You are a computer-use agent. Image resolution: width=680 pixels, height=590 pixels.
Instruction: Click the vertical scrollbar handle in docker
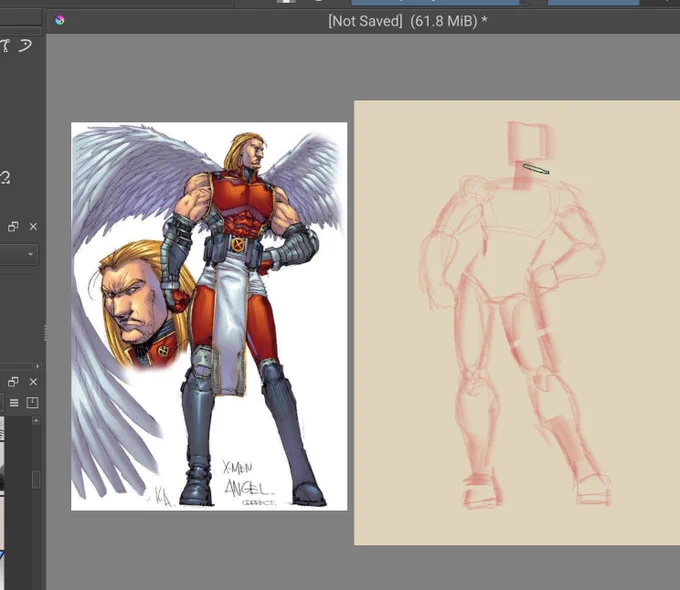pyautogui.click(x=36, y=479)
